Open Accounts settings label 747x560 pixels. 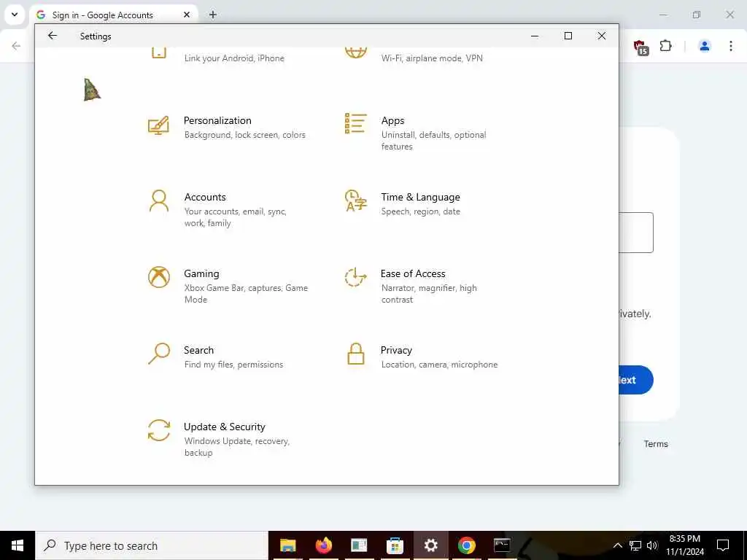pos(205,197)
